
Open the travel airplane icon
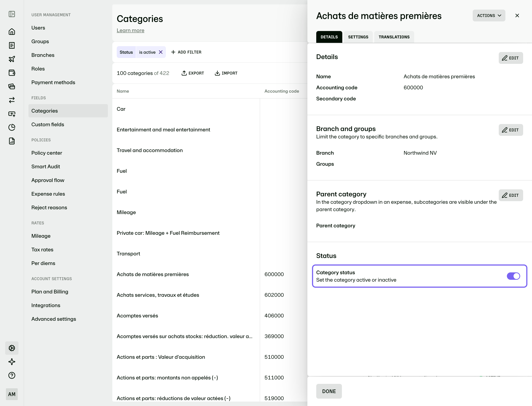12,59
